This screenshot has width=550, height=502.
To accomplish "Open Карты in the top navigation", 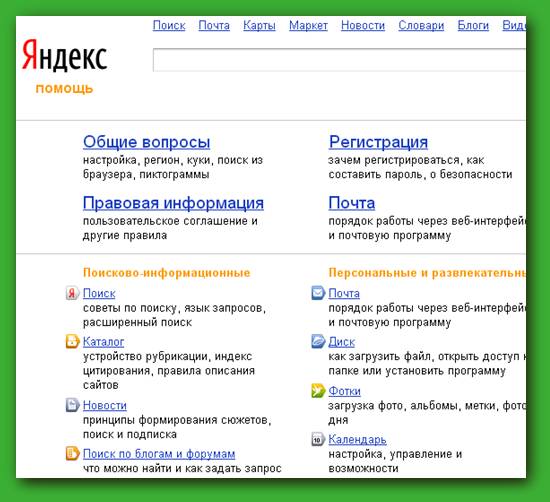I will pyautogui.click(x=259, y=26).
